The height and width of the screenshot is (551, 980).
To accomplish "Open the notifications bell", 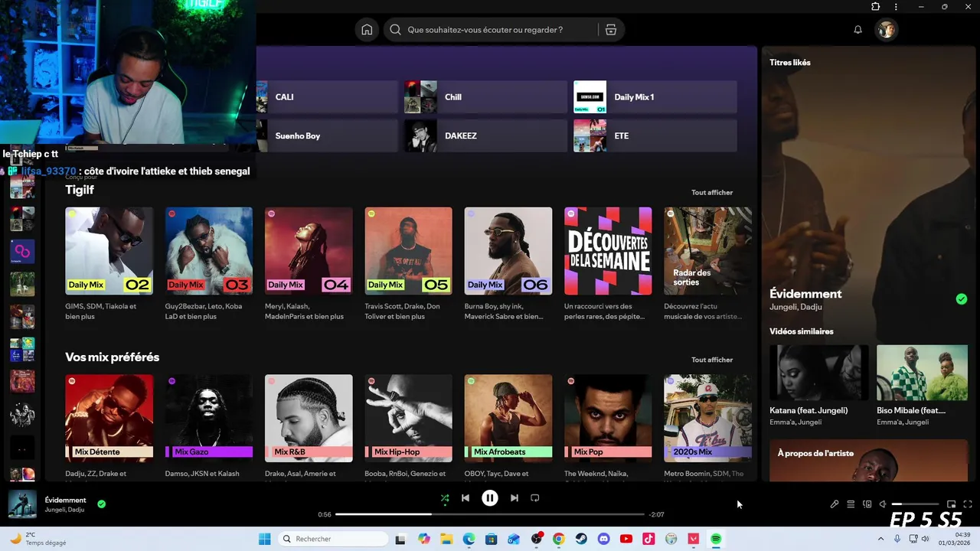I will click(857, 30).
